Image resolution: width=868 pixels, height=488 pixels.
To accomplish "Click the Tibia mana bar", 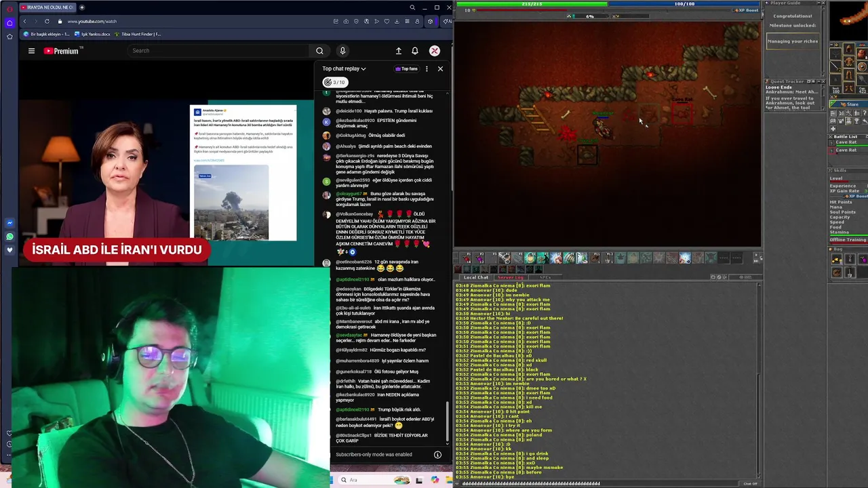I will (x=684, y=3).
